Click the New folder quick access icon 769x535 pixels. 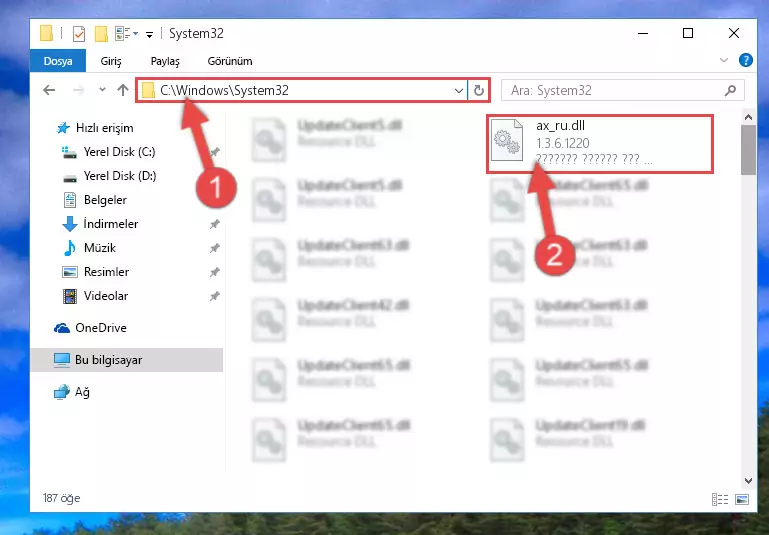[101, 33]
